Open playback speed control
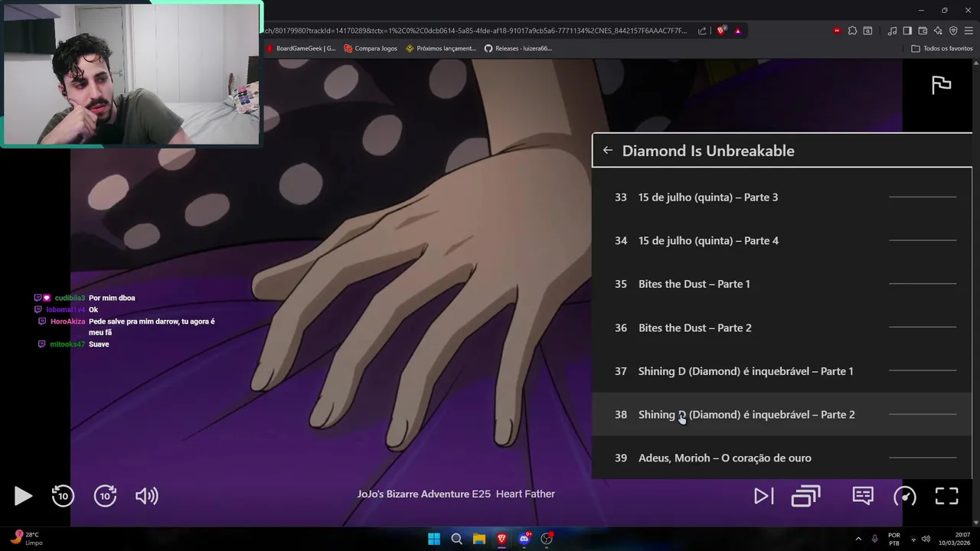The width and height of the screenshot is (980, 551). [905, 496]
